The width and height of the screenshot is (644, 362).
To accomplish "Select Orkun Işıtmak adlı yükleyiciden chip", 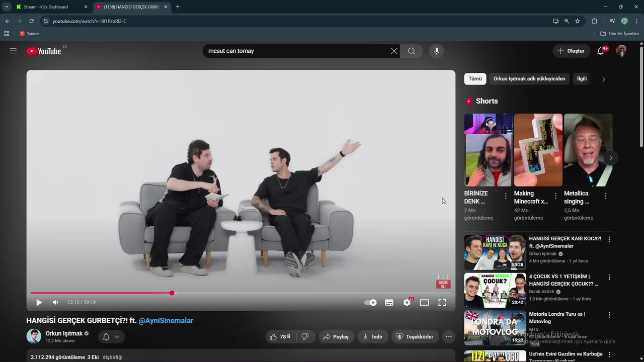I will pos(529,79).
